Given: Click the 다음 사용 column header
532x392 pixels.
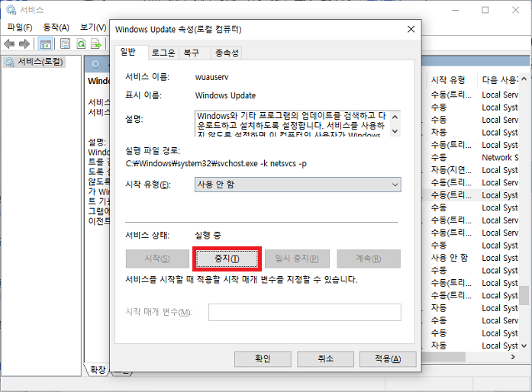Looking at the screenshot, I should [x=500, y=79].
